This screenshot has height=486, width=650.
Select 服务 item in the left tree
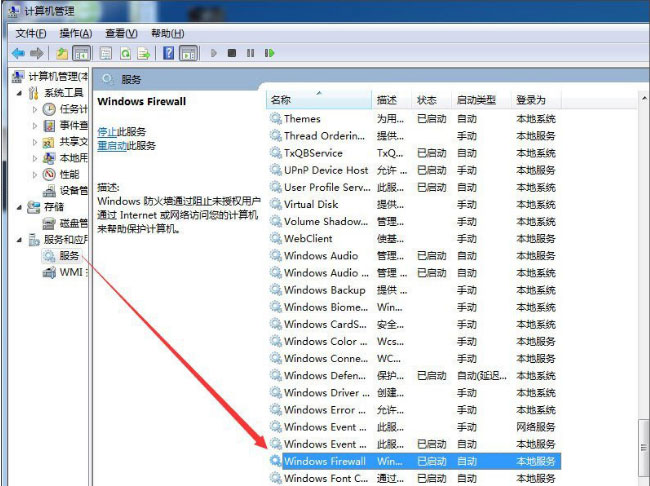(68, 256)
